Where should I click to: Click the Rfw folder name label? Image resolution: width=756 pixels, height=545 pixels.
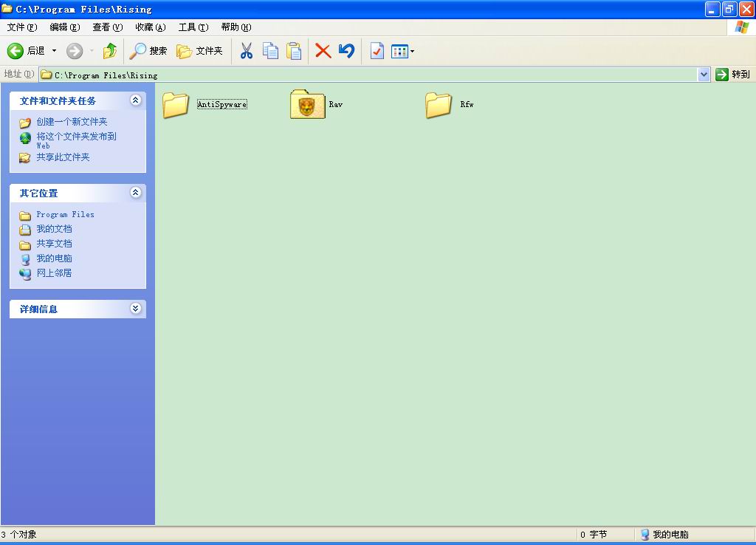(467, 104)
